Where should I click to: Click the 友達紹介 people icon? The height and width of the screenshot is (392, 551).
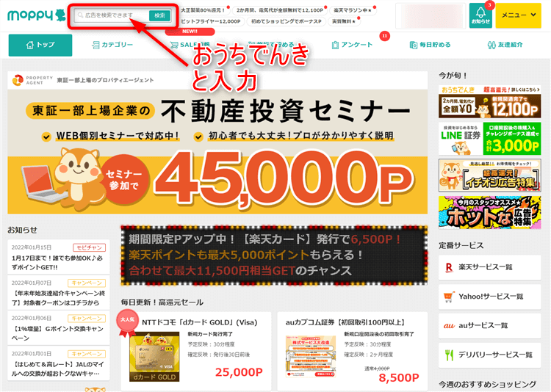pyautogui.click(x=491, y=45)
